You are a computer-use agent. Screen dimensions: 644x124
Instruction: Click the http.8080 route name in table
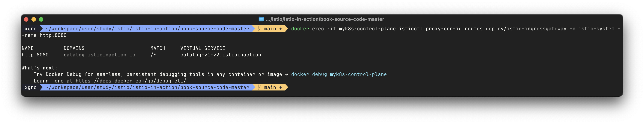pyautogui.click(x=35, y=55)
